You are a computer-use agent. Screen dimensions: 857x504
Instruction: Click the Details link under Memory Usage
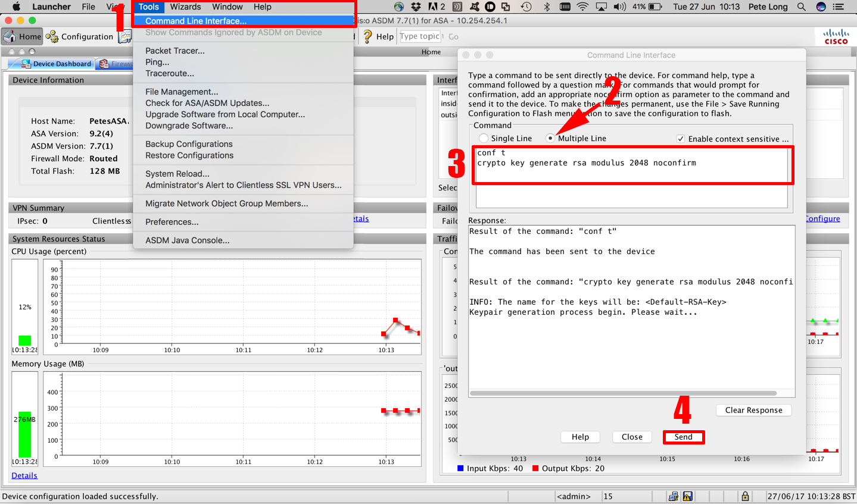[x=24, y=475]
